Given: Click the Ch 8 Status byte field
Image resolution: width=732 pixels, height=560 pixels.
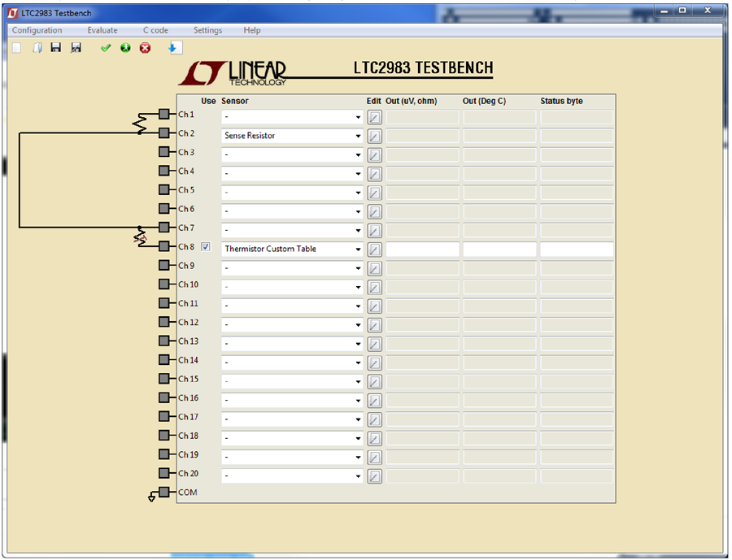Looking at the screenshot, I should pyautogui.click(x=577, y=250).
